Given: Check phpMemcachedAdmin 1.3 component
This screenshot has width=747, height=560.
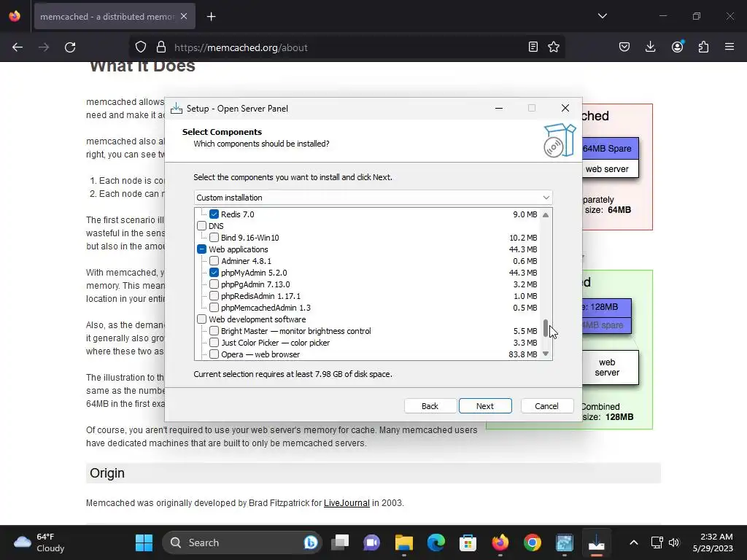Looking at the screenshot, I should click(214, 308).
